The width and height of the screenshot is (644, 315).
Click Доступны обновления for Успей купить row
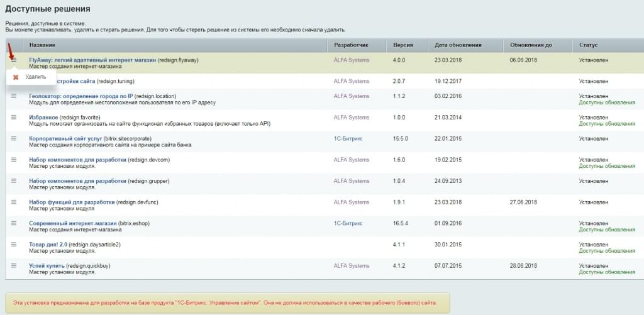(607, 272)
